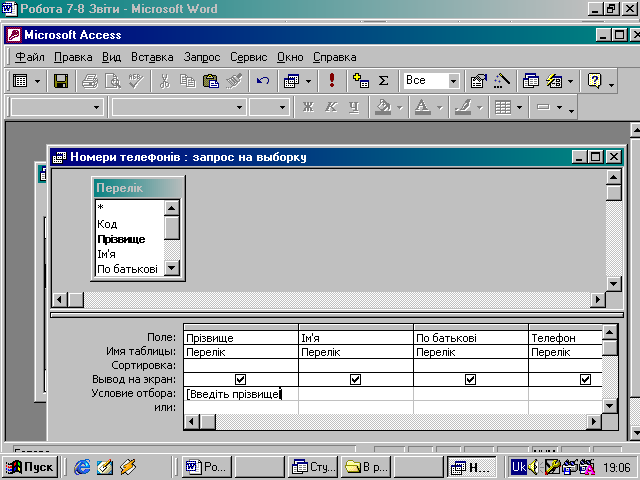The image size is (640, 480).
Task: Open the Вставка menu
Action: [152, 57]
